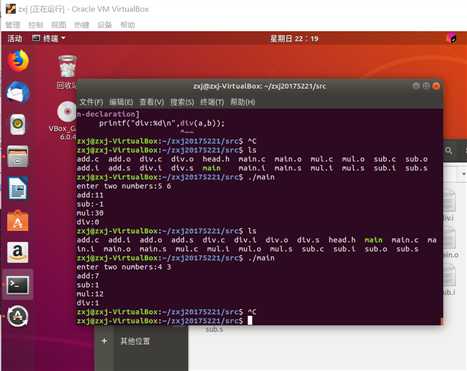Launch Thunderbird mail from the dock

(18, 92)
